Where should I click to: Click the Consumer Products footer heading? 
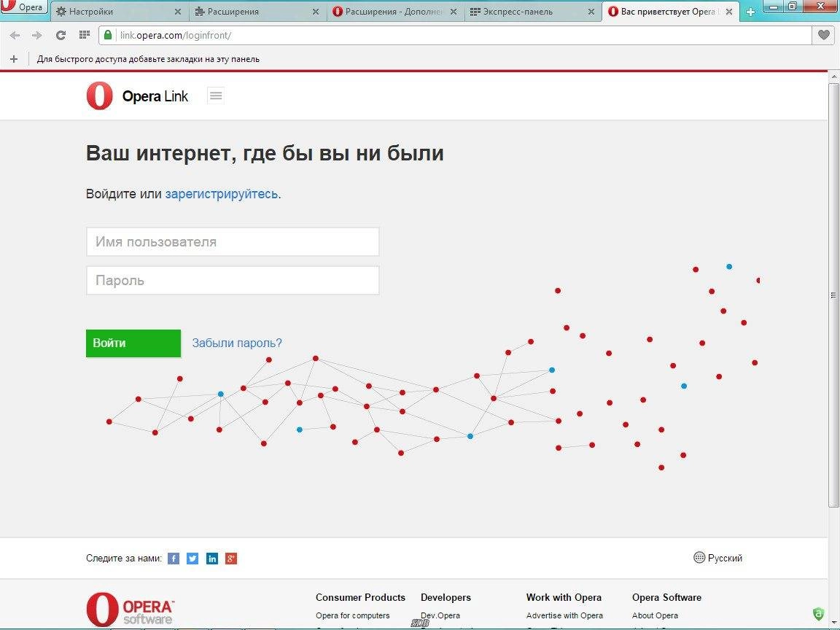360,597
